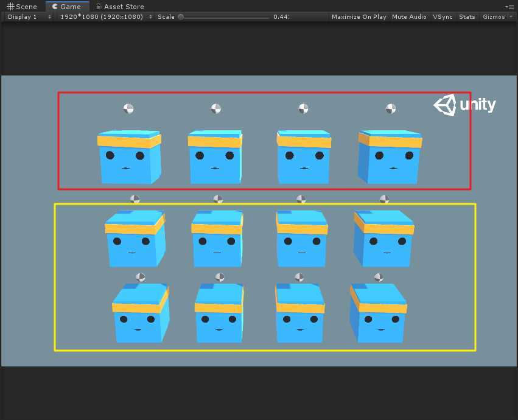Toggle VSync option
The image size is (518, 420).
pyautogui.click(x=443, y=17)
